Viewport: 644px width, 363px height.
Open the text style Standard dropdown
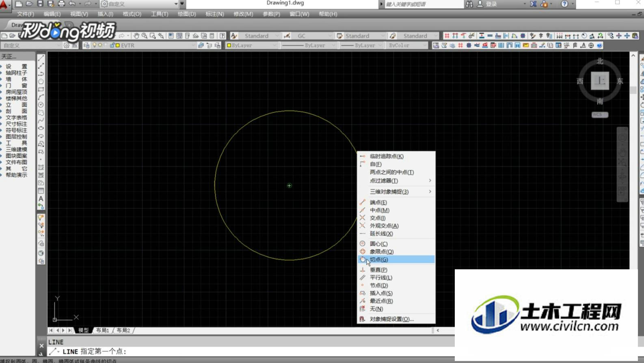[x=260, y=36]
